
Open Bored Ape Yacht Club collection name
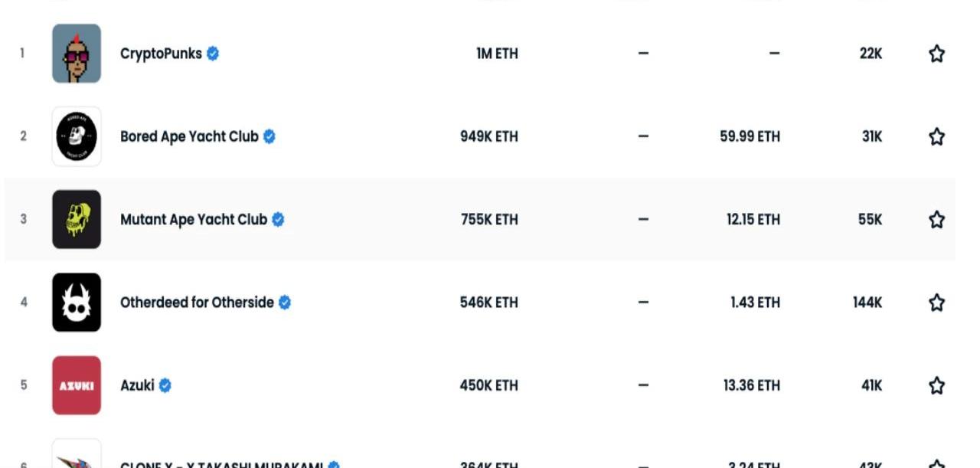click(189, 136)
